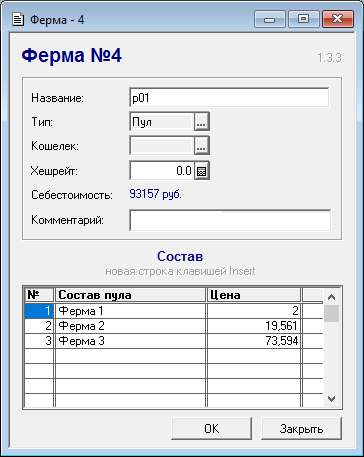Click the Состав пула column header
Viewport: 364px width, 457px height.
130,295
